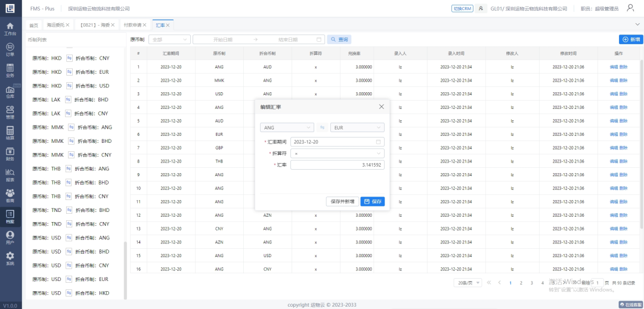Click the 保存 save button in dialog
Screen dimensions: 644x309
tap(373, 202)
